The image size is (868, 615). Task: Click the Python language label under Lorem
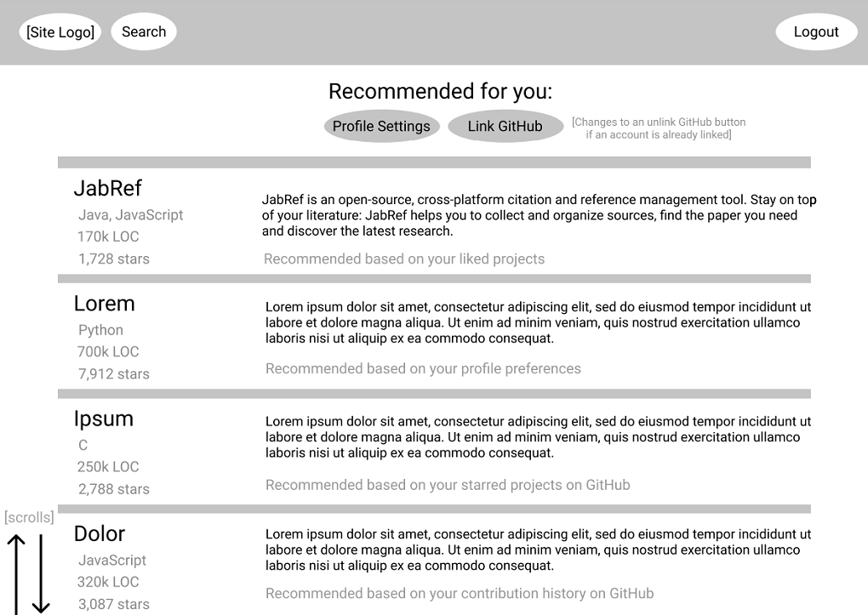(x=100, y=331)
